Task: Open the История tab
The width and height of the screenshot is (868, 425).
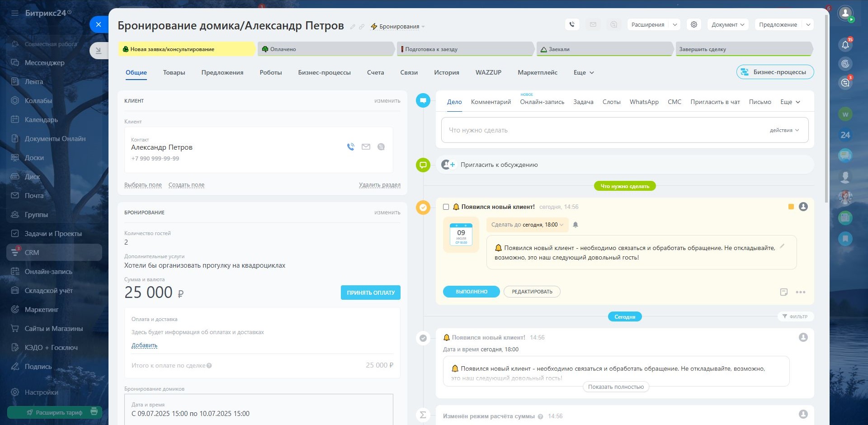Action: [x=446, y=72]
